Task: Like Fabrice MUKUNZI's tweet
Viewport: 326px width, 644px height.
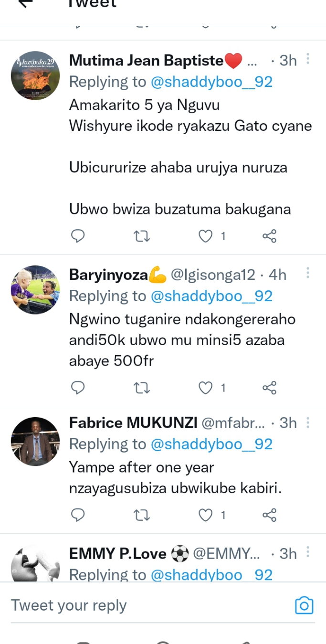Action: coord(205,515)
